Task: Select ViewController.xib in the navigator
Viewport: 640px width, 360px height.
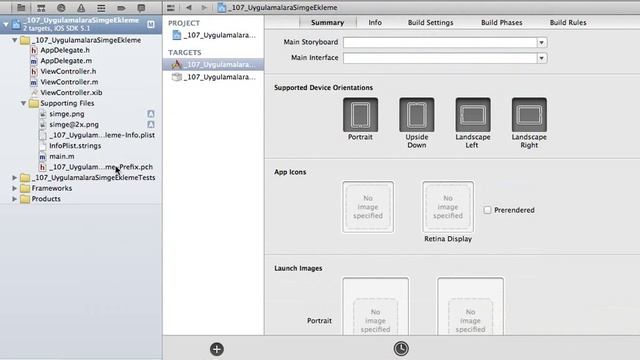Action: (71, 93)
